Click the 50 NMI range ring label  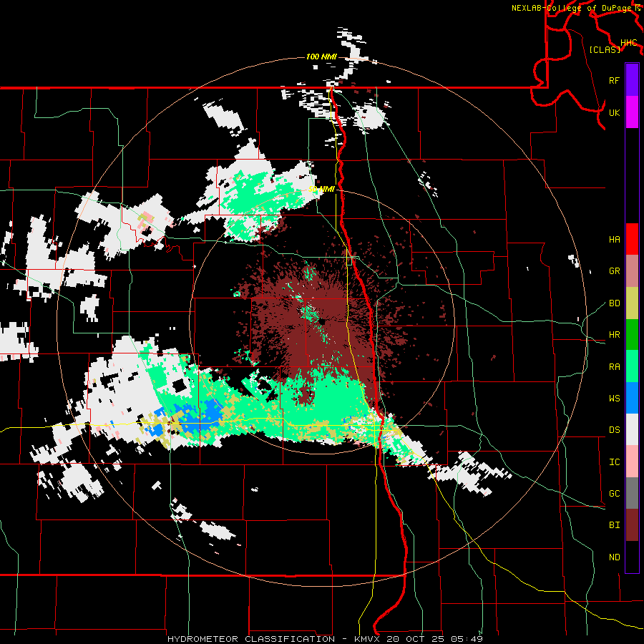tap(321, 189)
